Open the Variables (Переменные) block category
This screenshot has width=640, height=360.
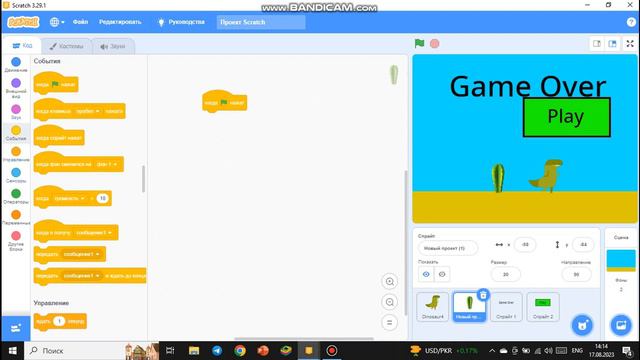click(16, 218)
